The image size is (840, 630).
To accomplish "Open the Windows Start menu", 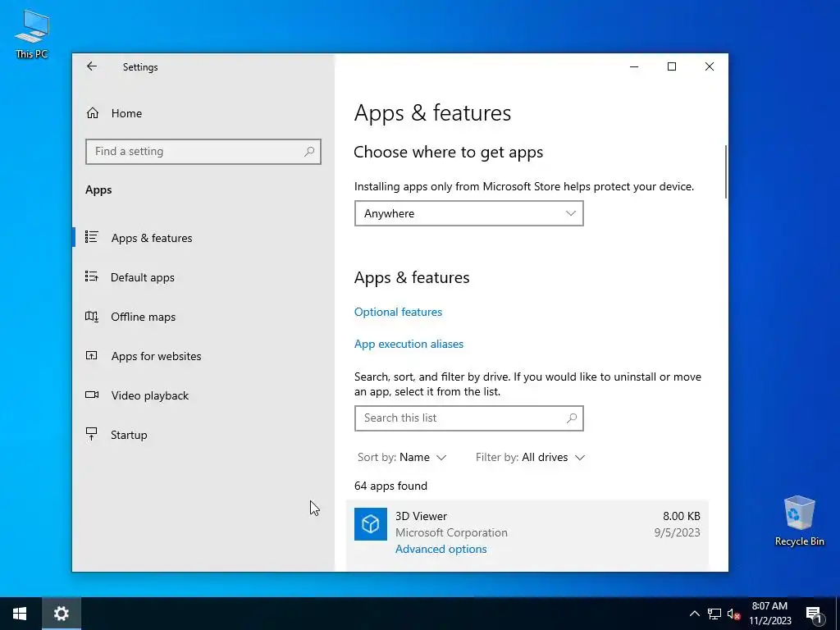I will tap(20, 614).
